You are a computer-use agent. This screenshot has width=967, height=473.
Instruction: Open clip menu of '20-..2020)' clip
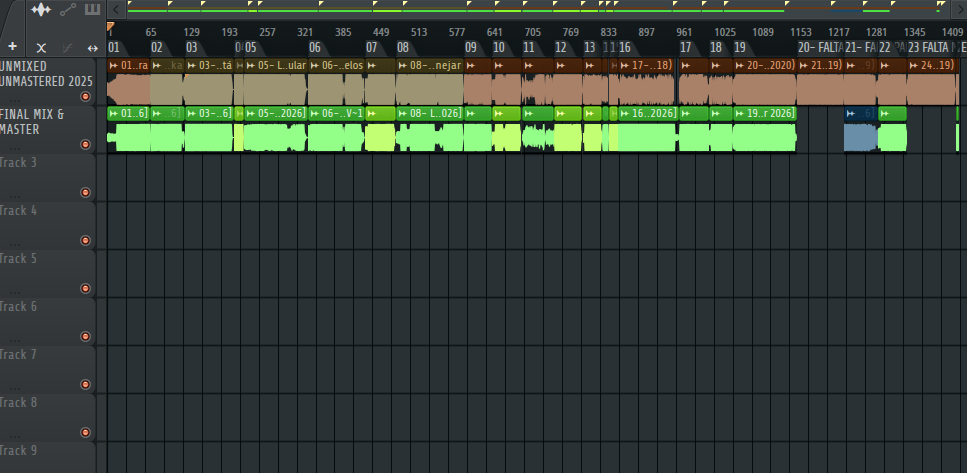[739, 65]
